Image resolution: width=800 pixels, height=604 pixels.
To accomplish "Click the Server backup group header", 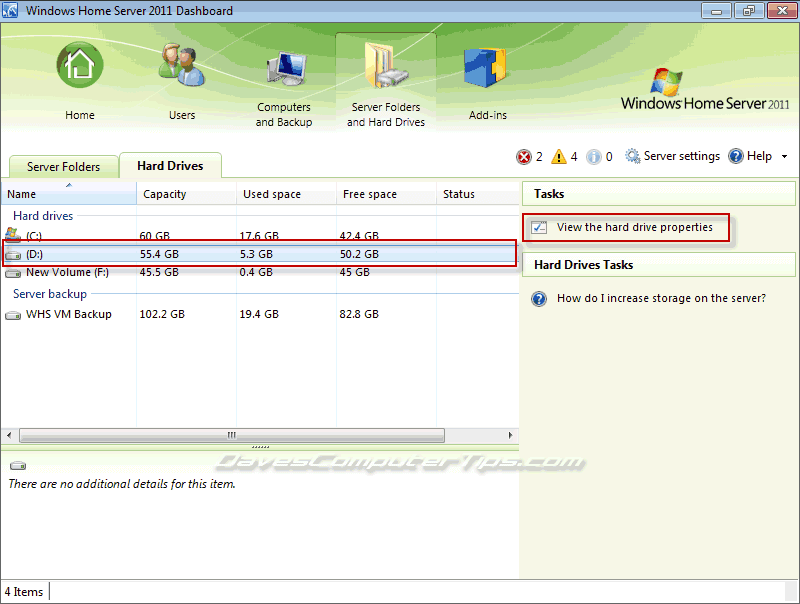I will pos(49,294).
